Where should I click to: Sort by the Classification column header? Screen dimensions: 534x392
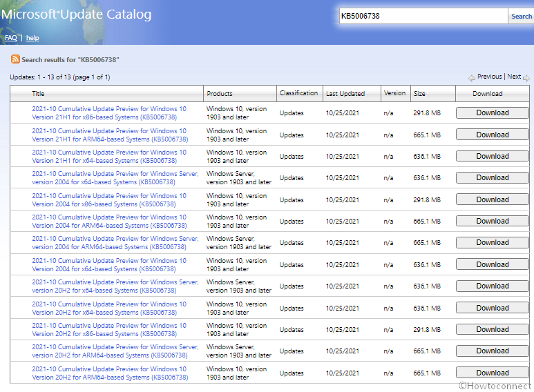pyautogui.click(x=298, y=93)
